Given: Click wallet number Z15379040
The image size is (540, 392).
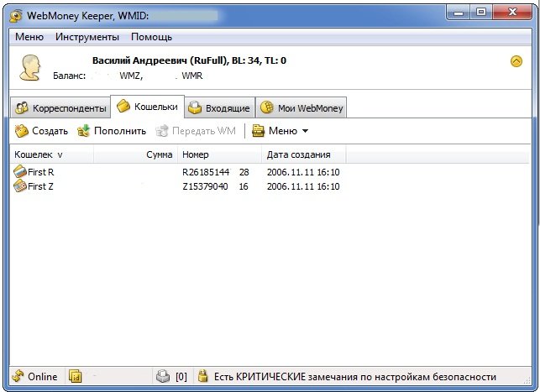Looking at the screenshot, I should 215,186.
